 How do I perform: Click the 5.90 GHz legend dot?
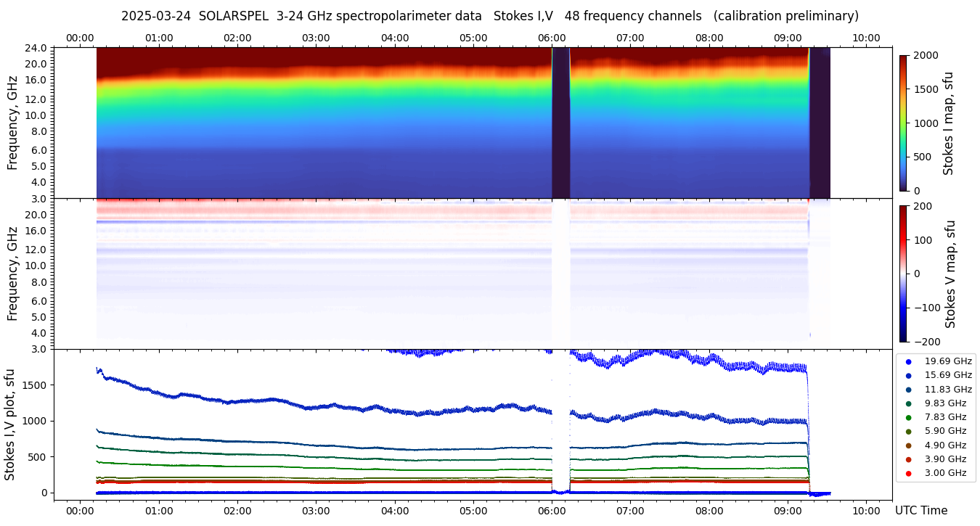click(908, 431)
